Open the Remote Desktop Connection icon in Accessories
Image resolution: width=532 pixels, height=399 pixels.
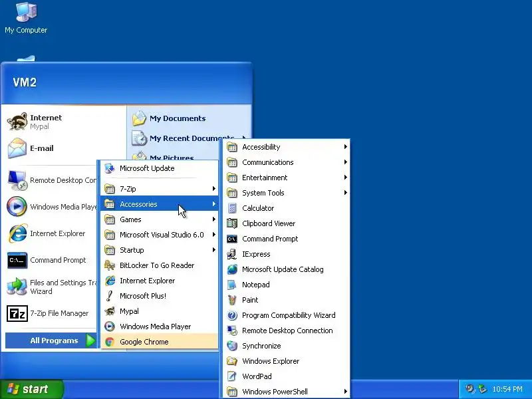[232, 331]
